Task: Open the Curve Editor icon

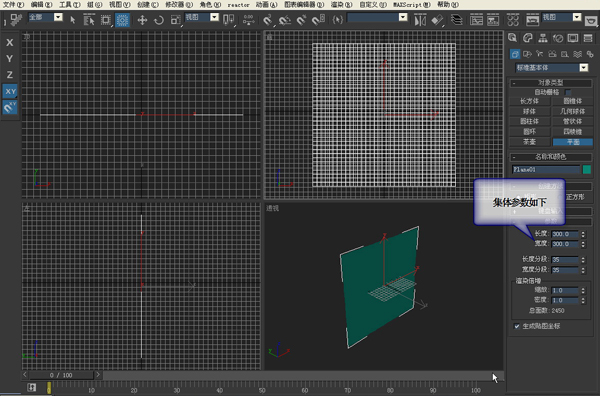Action: (x=476, y=20)
